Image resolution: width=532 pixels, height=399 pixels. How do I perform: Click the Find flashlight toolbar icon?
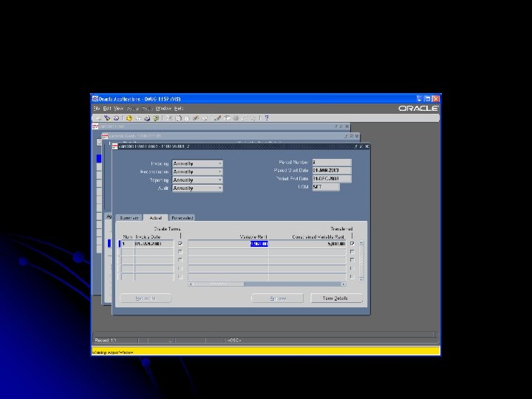107,118
